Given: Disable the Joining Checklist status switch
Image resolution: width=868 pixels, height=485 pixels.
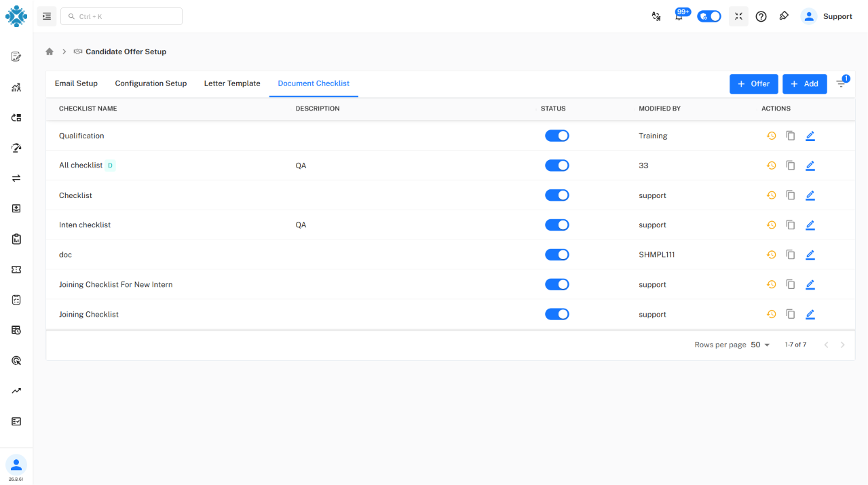Looking at the screenshot, I should pos(557,315).
